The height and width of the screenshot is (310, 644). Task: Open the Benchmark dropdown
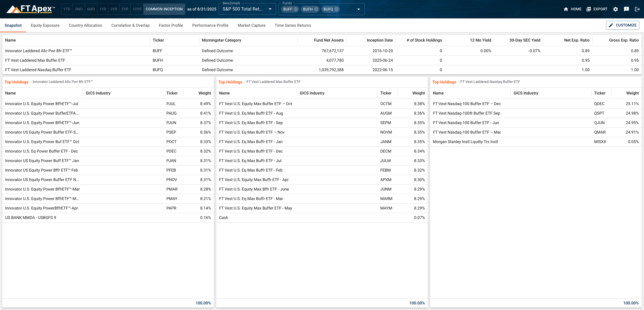coord(247,9)
